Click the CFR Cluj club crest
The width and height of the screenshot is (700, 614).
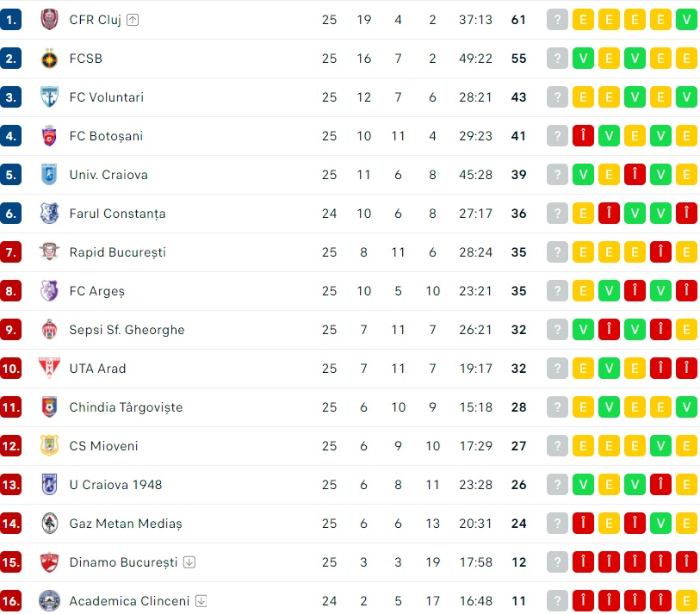tap(49, 20)
